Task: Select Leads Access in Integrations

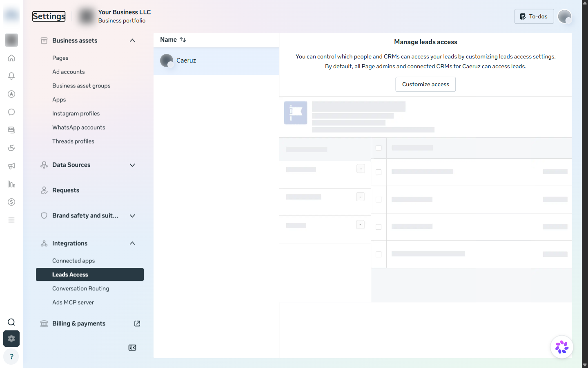Action: [x=90, y=274]
